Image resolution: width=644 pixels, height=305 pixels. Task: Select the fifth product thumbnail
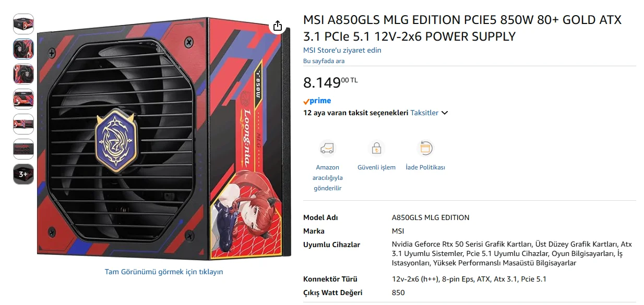tap(23, 124)
